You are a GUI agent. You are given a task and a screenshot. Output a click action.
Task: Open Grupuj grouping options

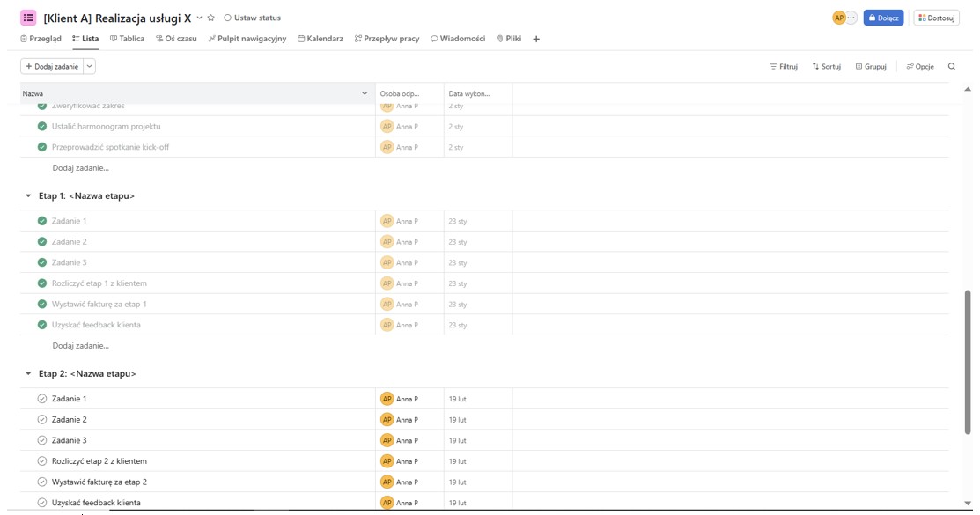coord(871,66)
